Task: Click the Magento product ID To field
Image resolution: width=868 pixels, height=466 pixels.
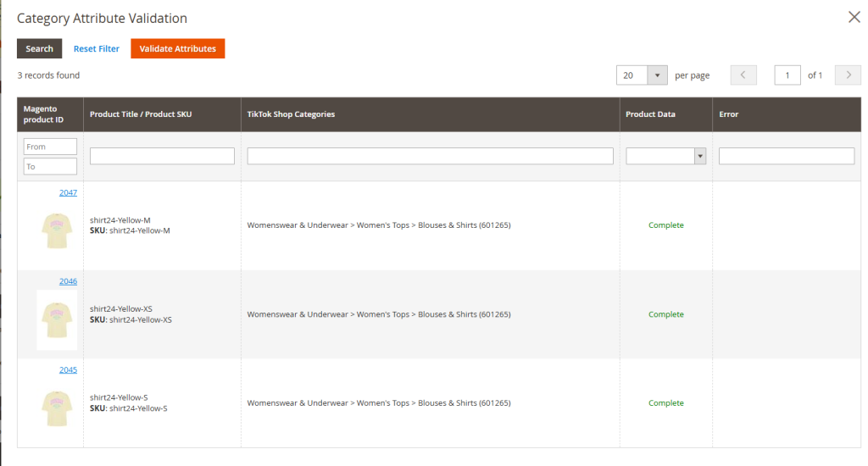Action: pos(51,167)
